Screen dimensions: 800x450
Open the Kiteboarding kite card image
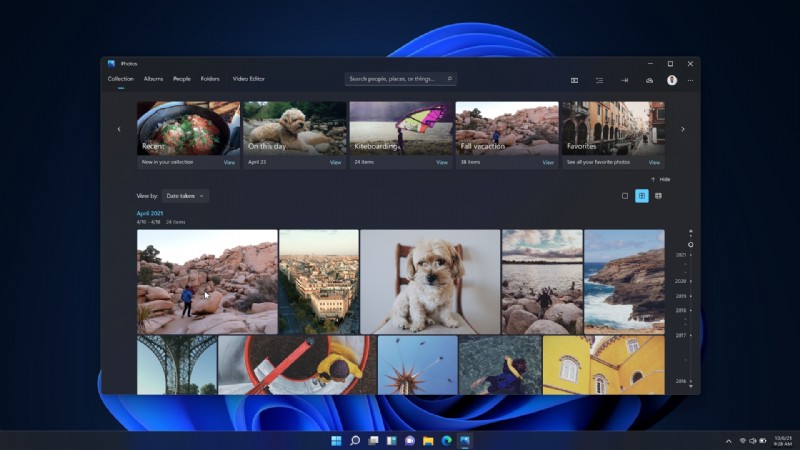pyautogui.click(x=401, y=128)
